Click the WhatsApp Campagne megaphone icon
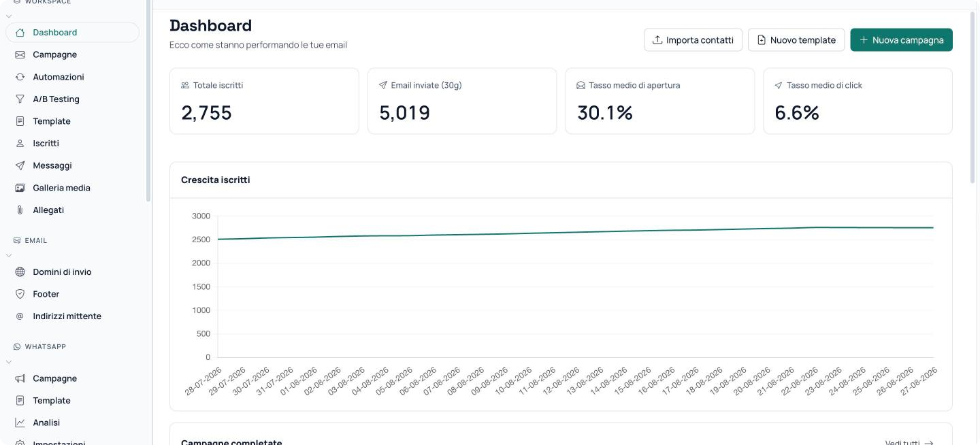The image size is (980, 445). [x=20, y=378]
